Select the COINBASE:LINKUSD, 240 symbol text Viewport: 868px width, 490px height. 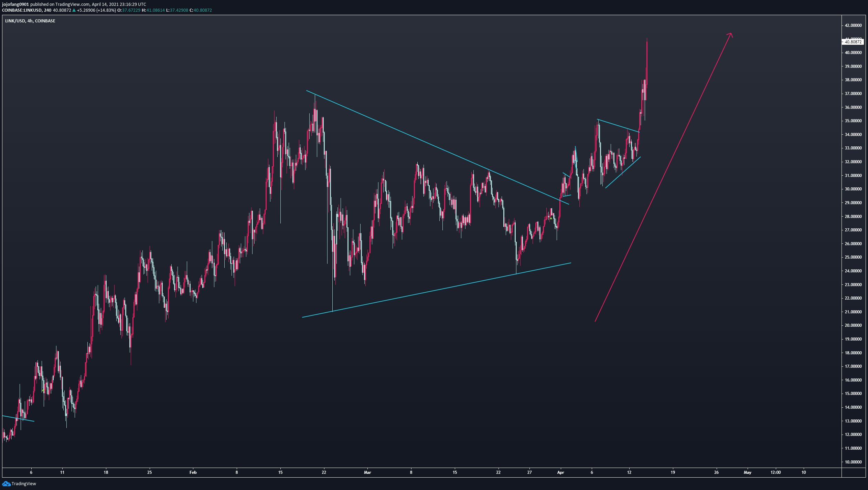click(x=26, y=10)
